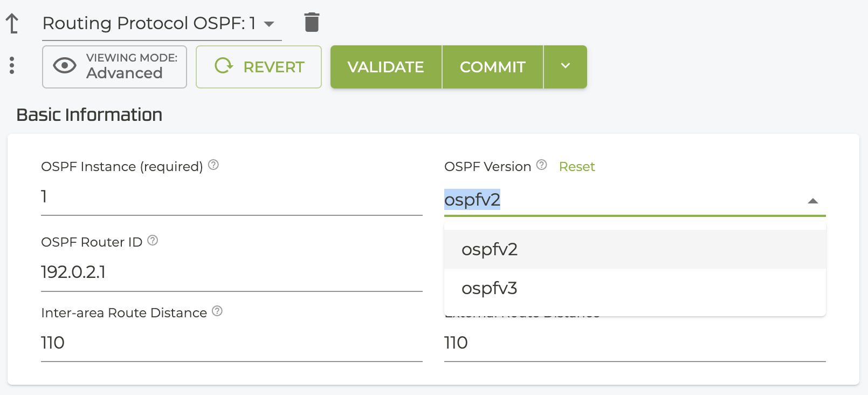Expand the Routing Protocol OSPF: 1 dropdown
The height and width of the screenshot is (395, 868).
point(269,24)
